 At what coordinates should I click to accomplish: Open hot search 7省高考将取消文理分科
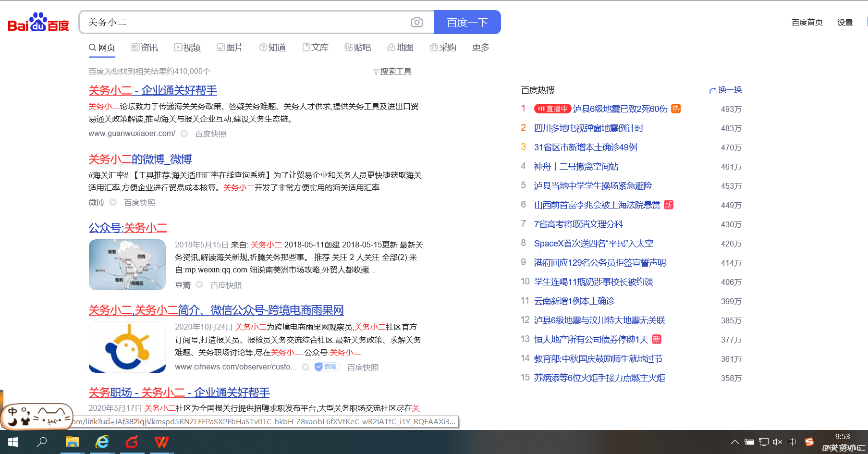click(x=578, y=224)
